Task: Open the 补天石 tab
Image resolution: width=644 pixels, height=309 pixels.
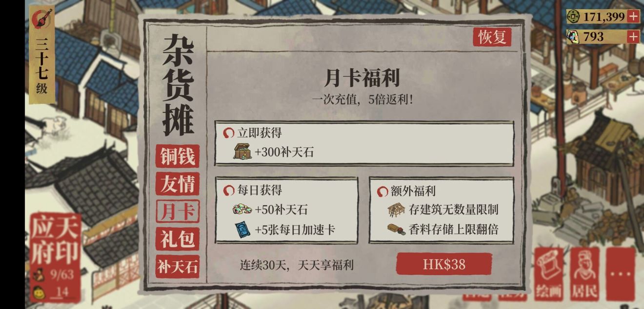Action: pyautogui.click(x=178, y=267)
